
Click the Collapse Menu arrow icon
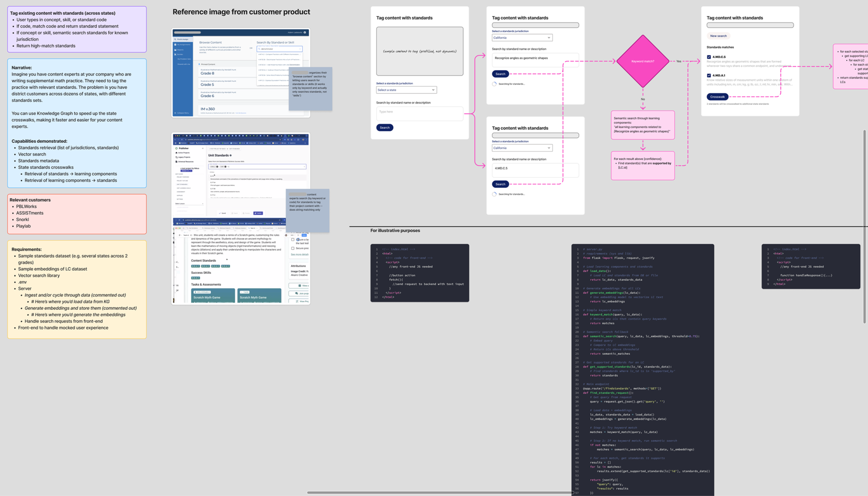175,113
